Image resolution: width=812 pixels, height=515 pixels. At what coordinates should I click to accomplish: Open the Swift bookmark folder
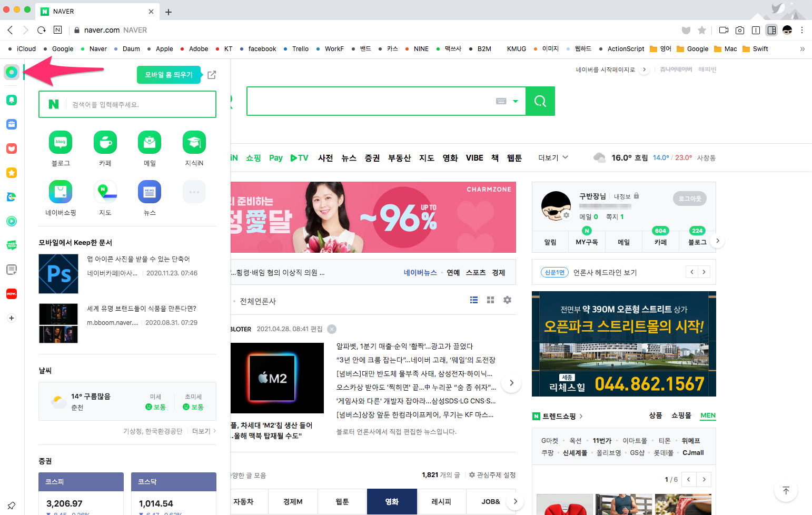[x=755, y=49]
